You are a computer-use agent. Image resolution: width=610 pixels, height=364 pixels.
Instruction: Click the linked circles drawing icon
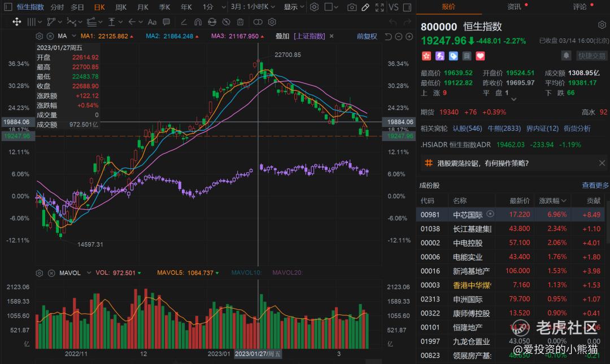[x=258, y=22]
